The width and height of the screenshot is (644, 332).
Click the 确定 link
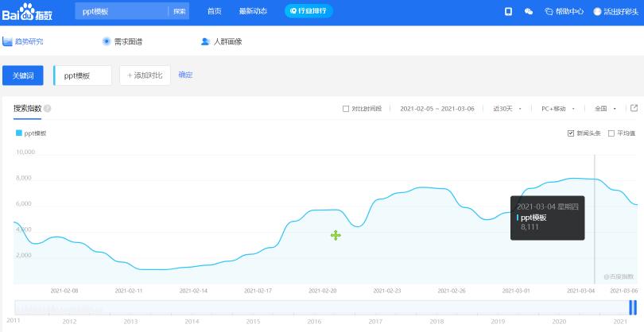pos(185,75)
